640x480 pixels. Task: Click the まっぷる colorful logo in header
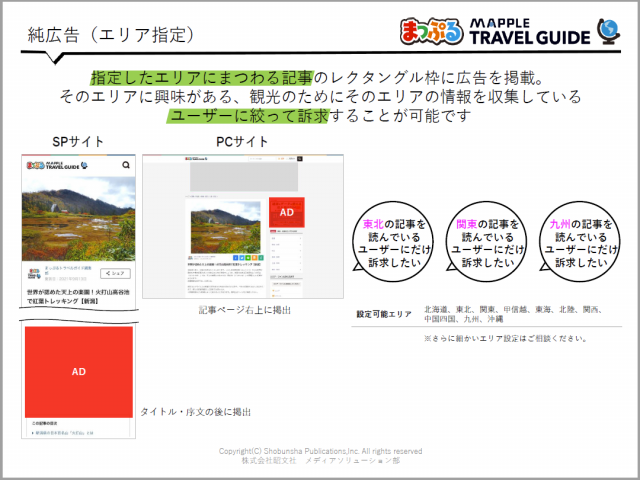click(x=431, y=30)
